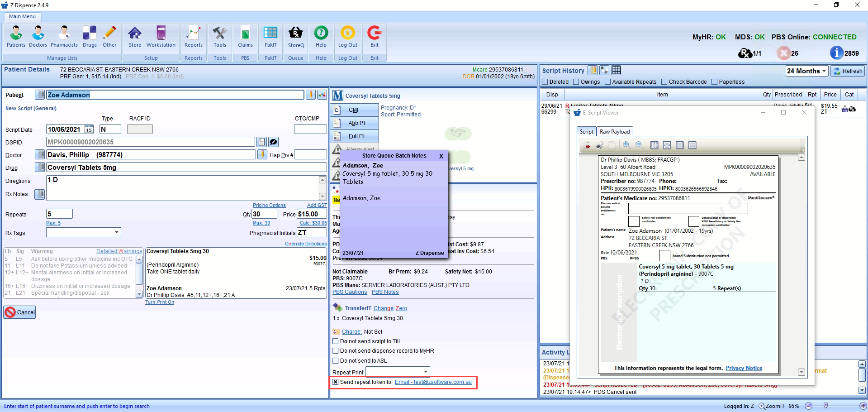Click into the Repeats input field
This screenshot has width=868, height=412.
59,214
